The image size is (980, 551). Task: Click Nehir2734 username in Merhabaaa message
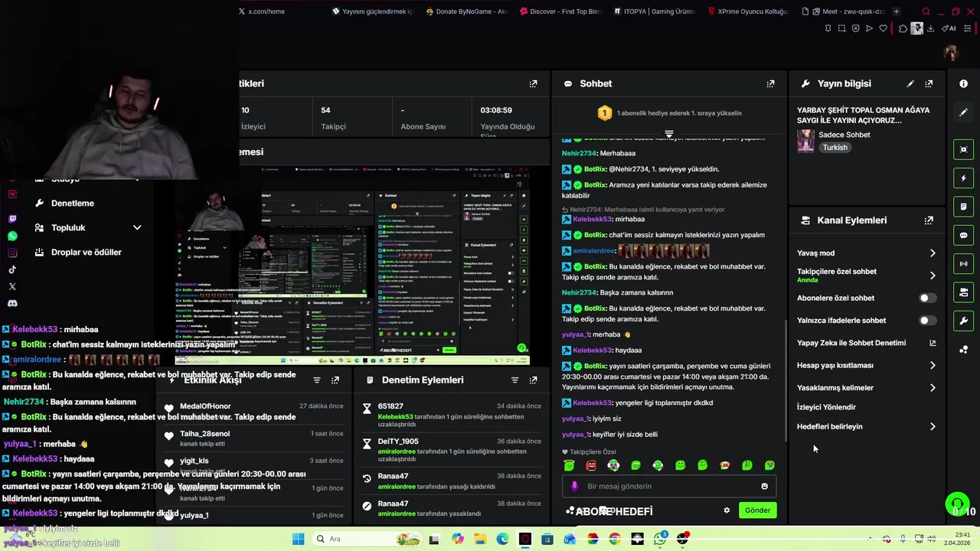pos(580,153)
